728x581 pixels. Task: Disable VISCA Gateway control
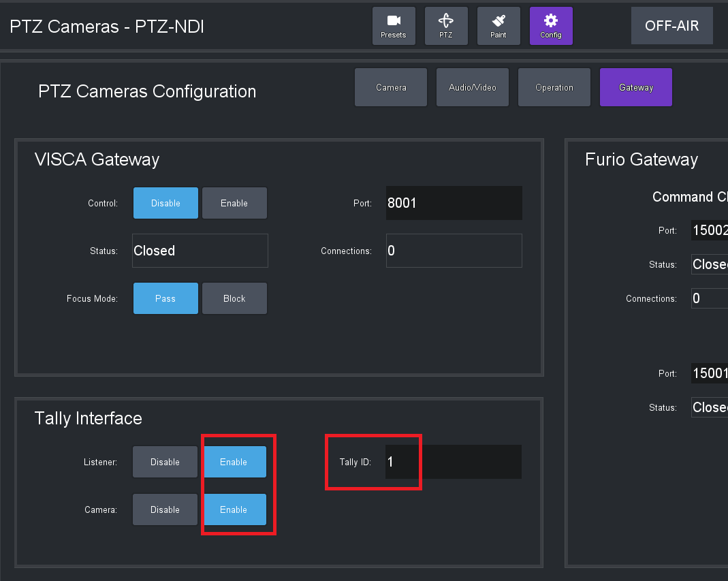coord(165,203)
